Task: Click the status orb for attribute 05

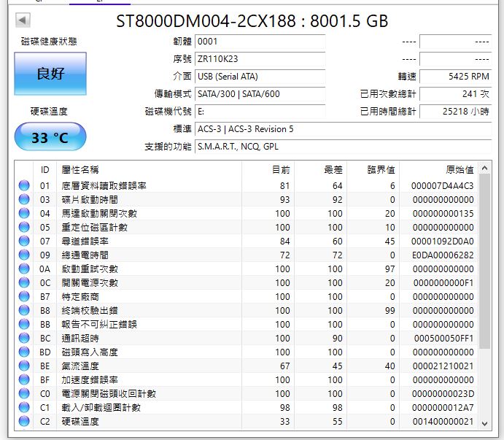Action: click(24, 227)
